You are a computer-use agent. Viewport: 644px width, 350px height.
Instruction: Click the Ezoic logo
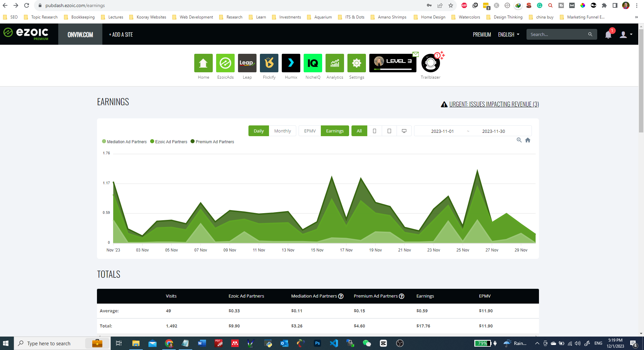coord(26,34)
